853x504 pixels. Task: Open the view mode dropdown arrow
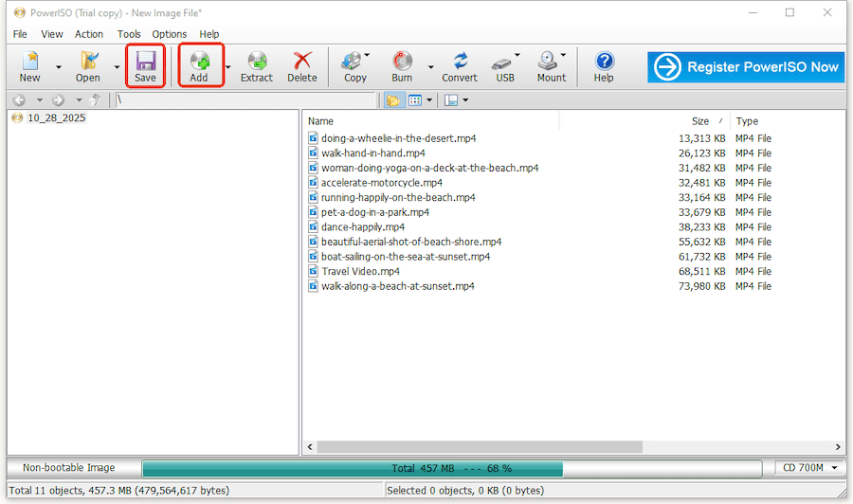(x=429, y=100)
